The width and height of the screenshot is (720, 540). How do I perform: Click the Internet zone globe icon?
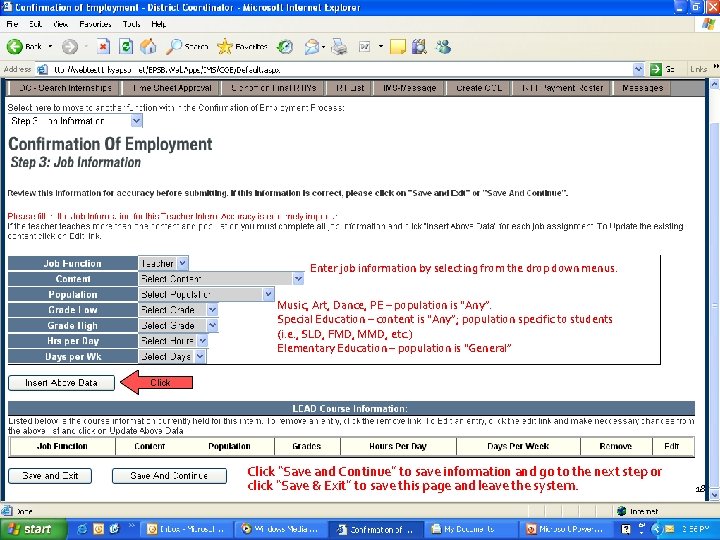[622, 511]
